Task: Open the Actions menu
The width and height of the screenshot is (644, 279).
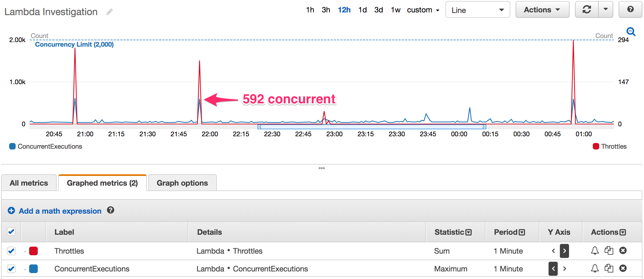Action: pyautogui.click(x=542, y=9)
